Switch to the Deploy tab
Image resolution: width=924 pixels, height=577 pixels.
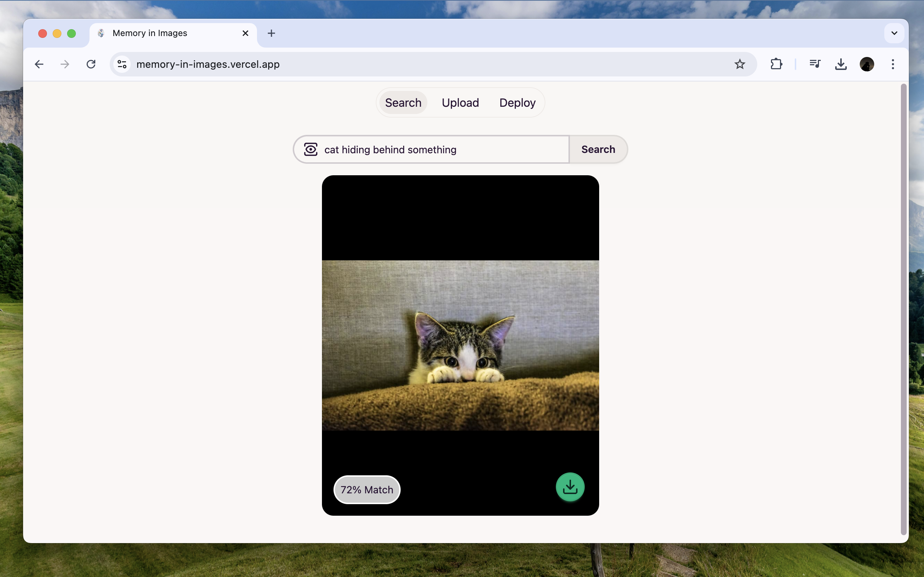click(x=517, y=103)
